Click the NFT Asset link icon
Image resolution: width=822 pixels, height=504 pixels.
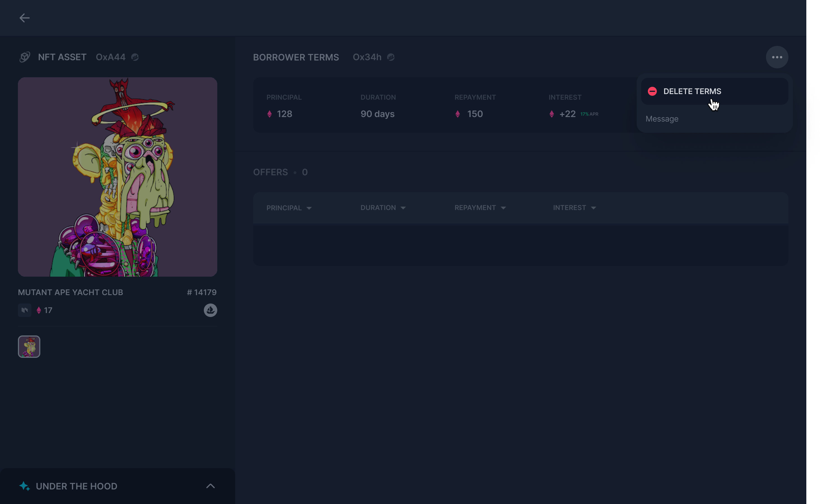tap(25, 57)
